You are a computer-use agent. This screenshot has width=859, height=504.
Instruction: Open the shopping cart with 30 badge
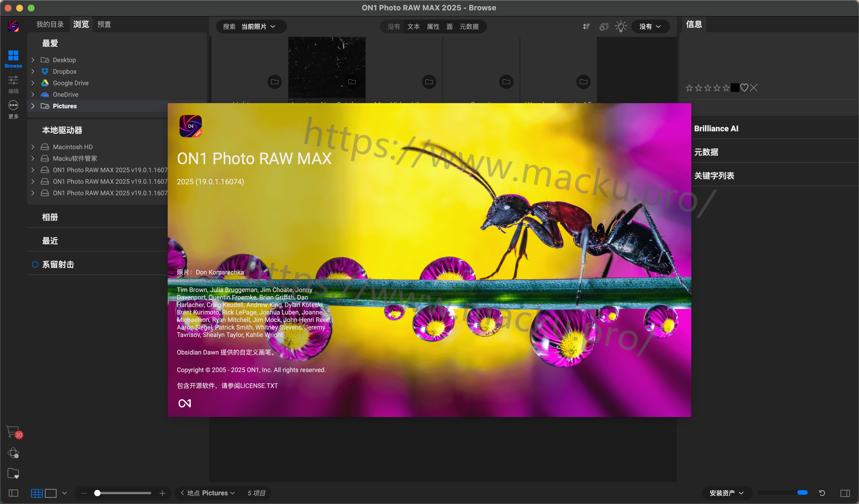coord(14,432)
